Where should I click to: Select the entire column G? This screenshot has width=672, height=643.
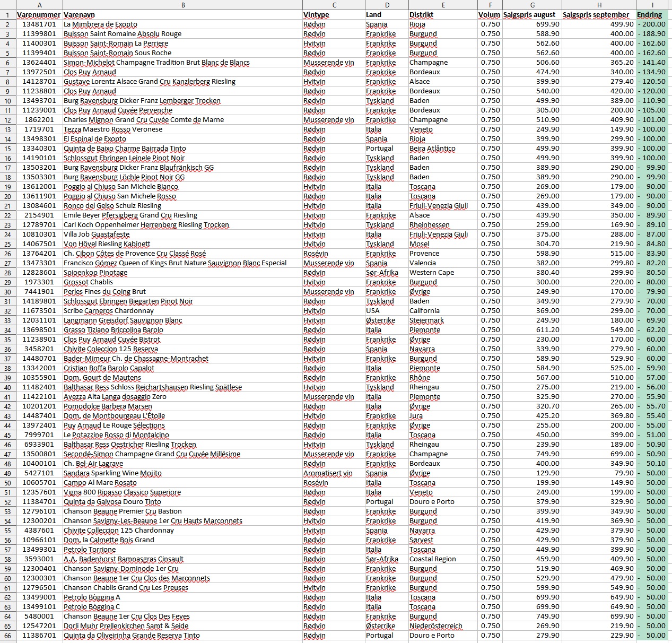532,5
